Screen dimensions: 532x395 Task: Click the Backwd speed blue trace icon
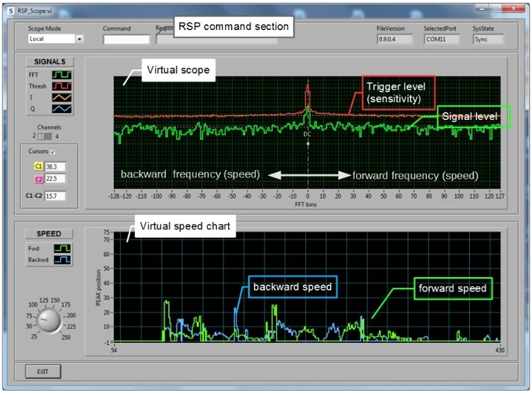tap(62, 260)
